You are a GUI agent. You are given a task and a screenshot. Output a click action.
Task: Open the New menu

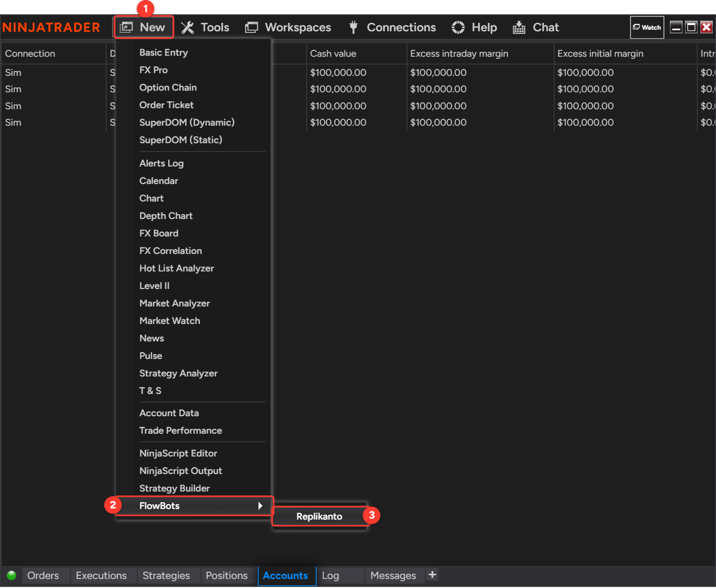point(143,27)
